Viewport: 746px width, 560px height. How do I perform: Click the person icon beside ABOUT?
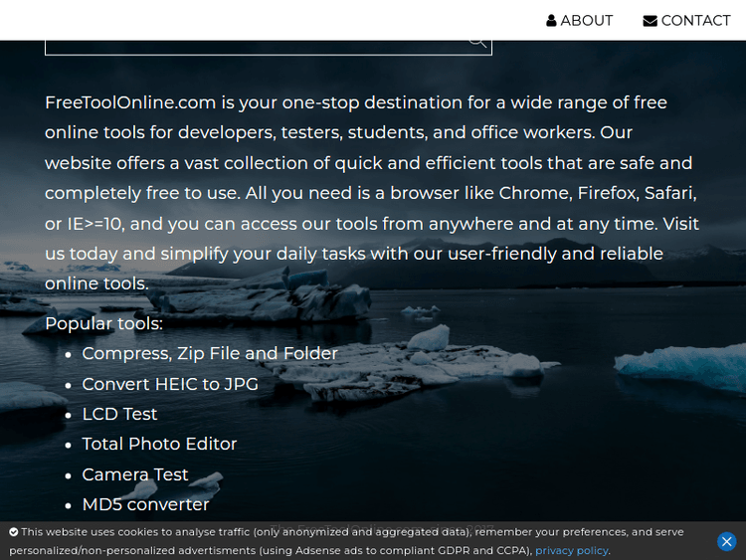coord(551,21)
